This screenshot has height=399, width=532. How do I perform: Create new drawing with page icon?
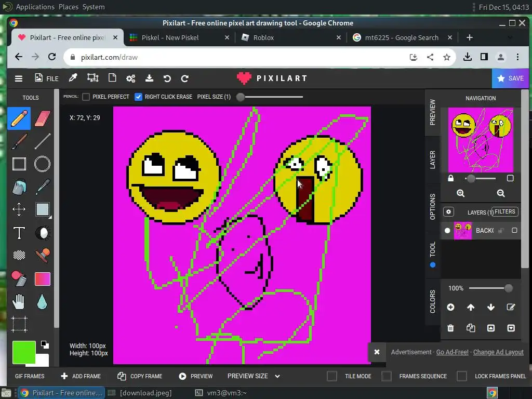pos(112,78)
